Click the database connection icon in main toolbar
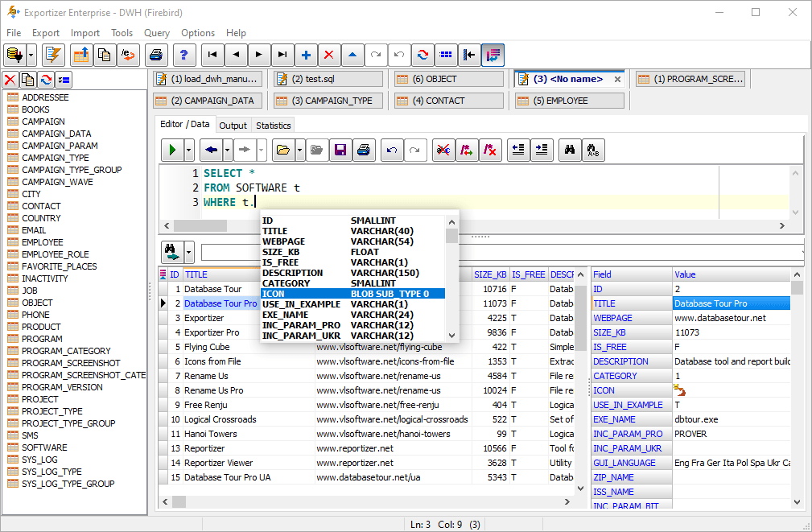 pyautogui.click(x=15, y=55)
